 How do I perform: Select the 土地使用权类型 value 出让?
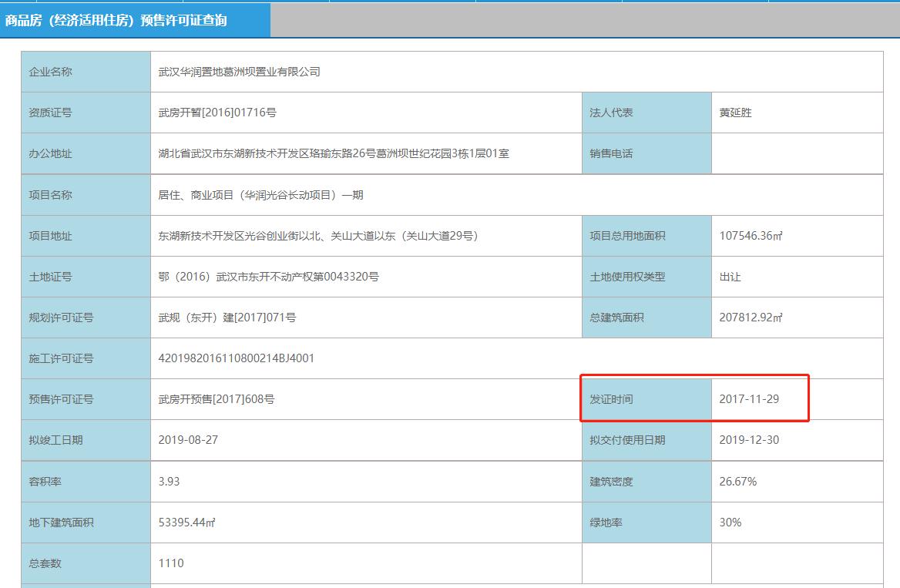pyautogui.click(x=727, y=277)
